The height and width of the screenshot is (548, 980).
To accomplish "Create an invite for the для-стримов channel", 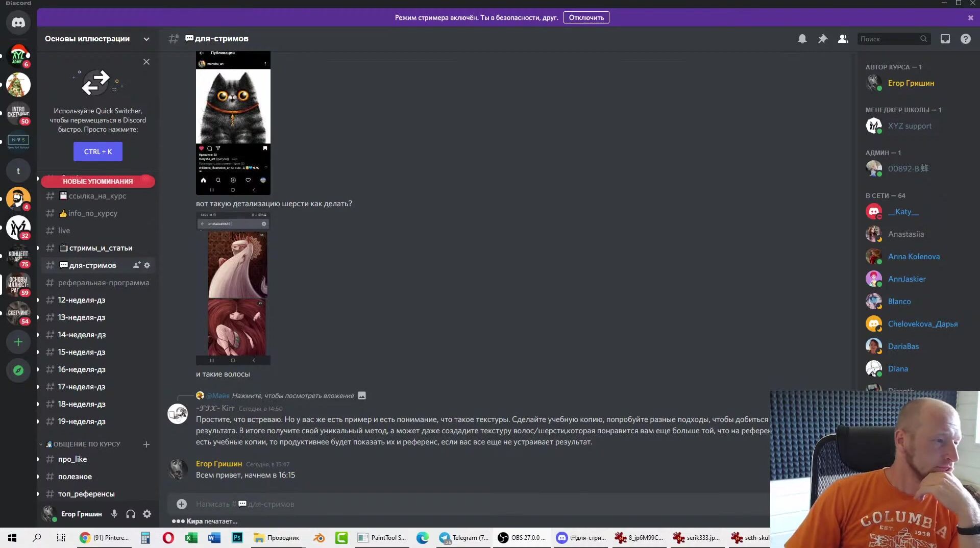I will point(136,265).
